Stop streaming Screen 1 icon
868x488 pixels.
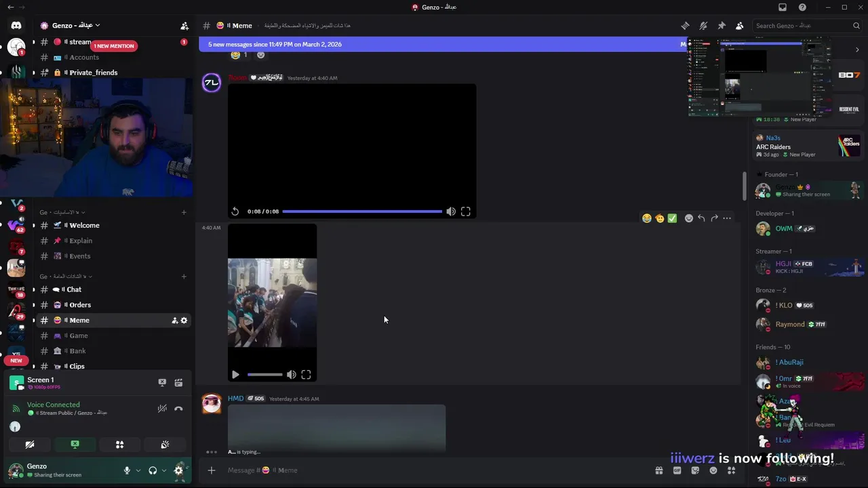pyautogui.click(x=162, y=382)
